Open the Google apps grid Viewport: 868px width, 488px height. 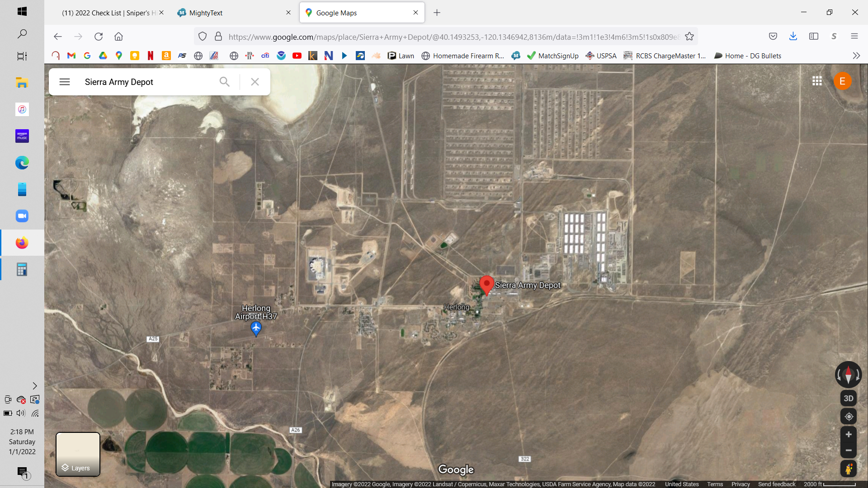(817, 81)
